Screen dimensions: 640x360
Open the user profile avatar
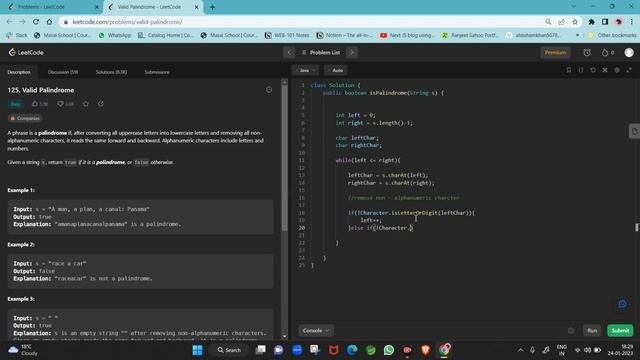[x=629, y=52]
